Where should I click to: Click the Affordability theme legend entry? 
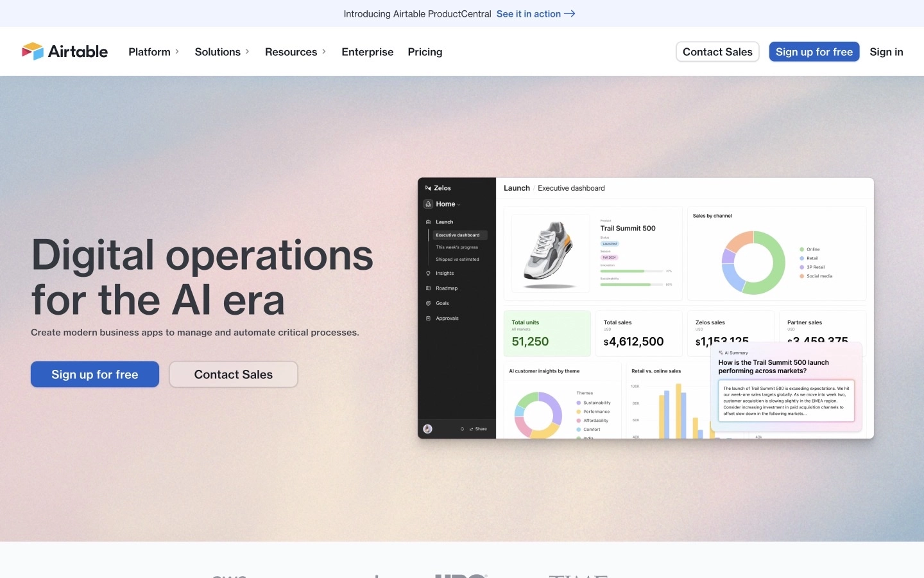592,421
